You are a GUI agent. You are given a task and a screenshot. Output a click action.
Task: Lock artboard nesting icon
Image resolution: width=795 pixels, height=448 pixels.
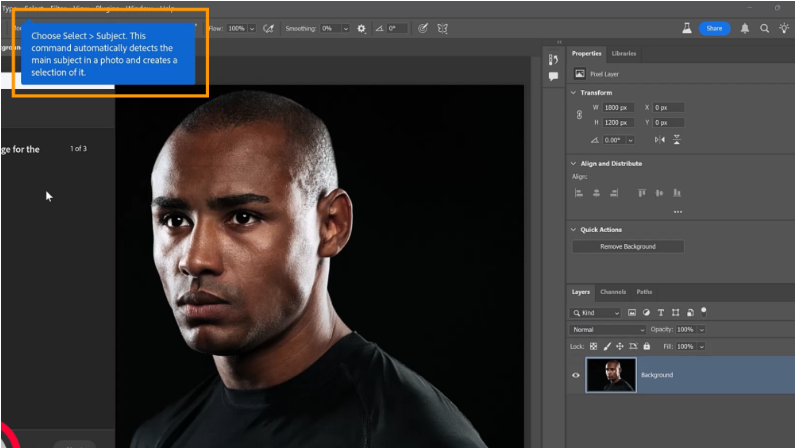click(633, 347)
